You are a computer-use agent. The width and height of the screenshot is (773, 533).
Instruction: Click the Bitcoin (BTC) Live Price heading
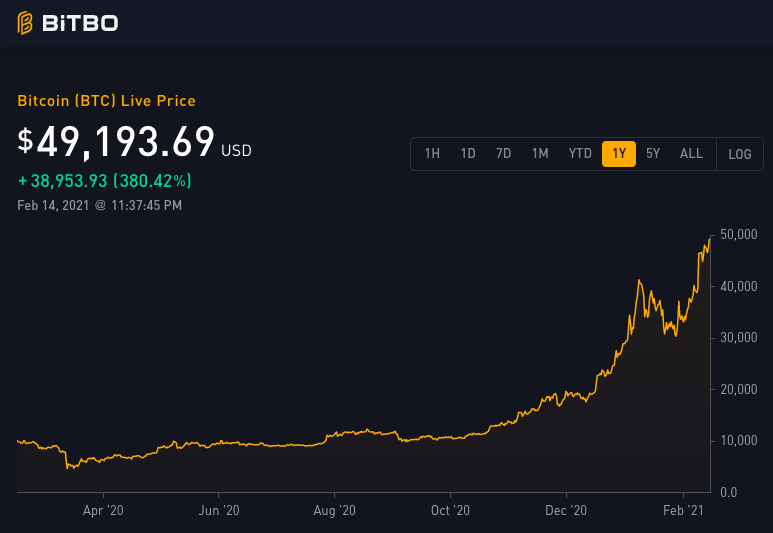[106, 101]
